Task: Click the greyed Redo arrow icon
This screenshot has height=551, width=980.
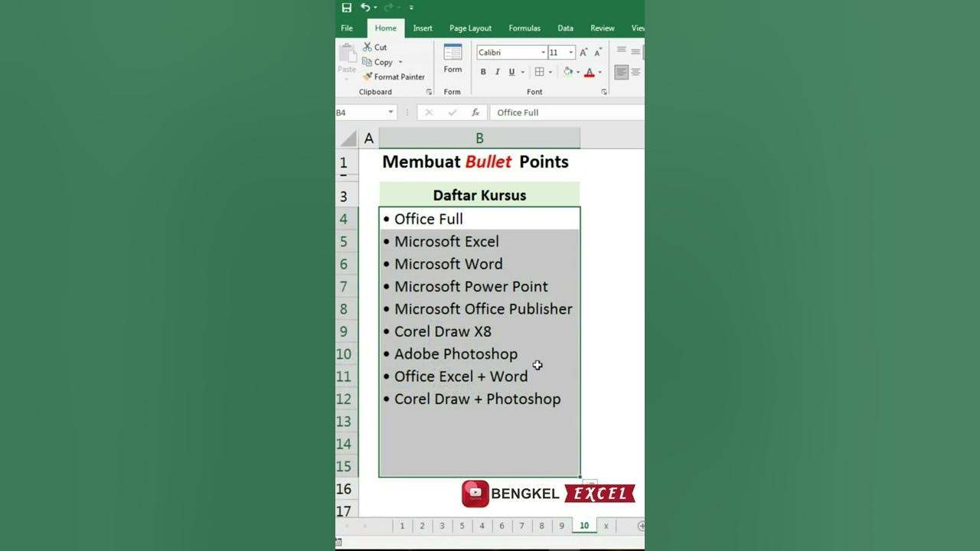Action: click(x=388, y=8)
